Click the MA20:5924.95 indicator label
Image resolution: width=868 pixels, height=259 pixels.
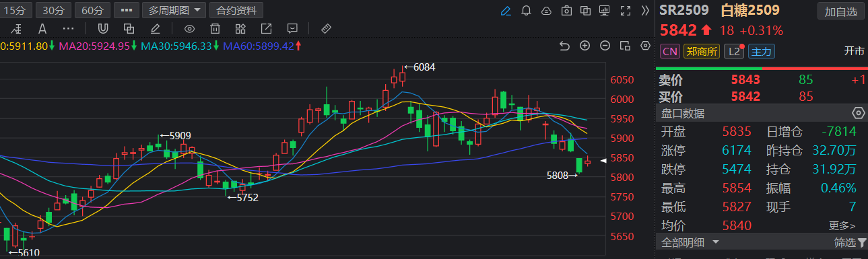pyautogui.click(x=98, y=46)
